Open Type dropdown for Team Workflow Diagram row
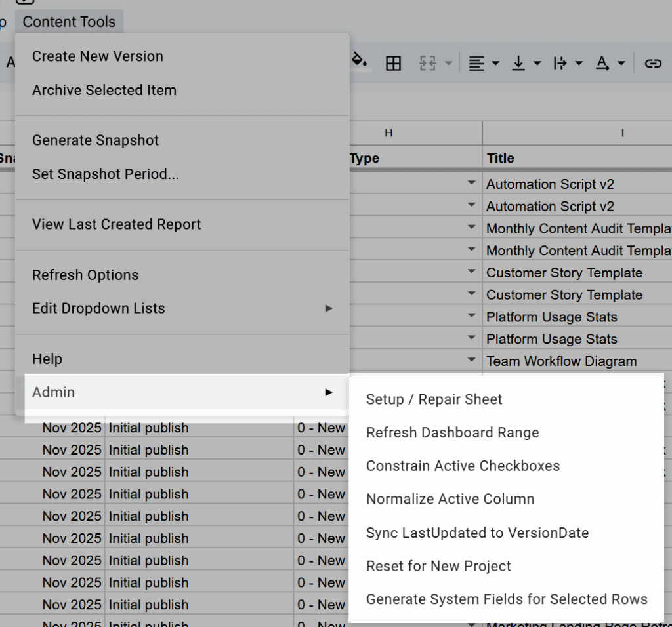Image resolution: width=672 pixels, height=627 pixels. [471, 360]
